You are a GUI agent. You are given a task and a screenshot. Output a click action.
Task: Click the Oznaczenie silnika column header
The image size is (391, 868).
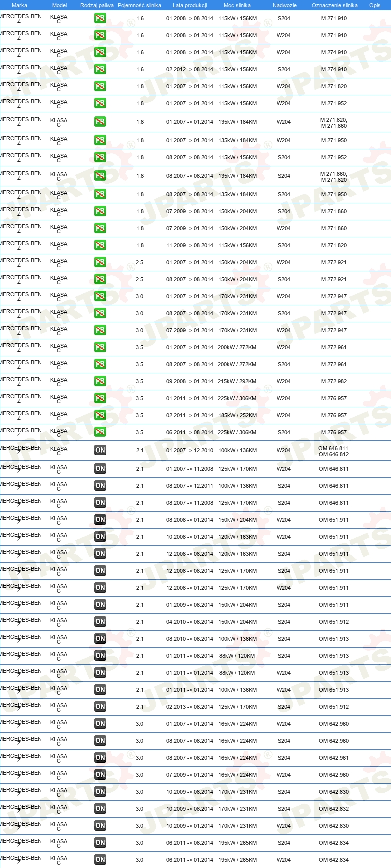point(335,5)
